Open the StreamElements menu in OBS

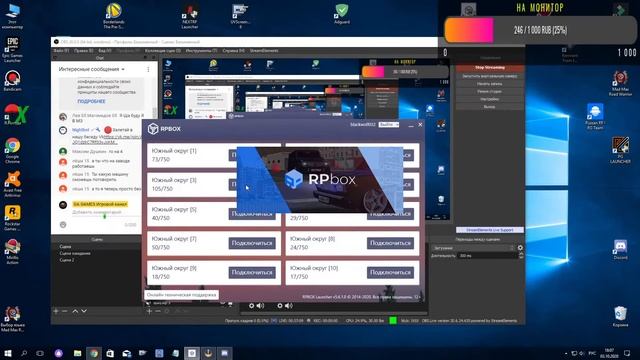click(264, 51)
